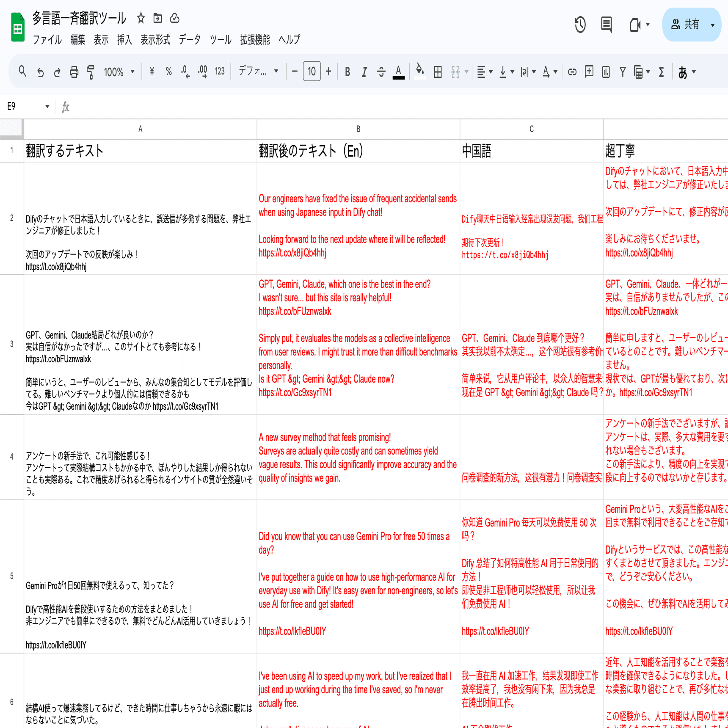Open the fill color picker
The height and width of the screenshot is (728, 728).
420,72
